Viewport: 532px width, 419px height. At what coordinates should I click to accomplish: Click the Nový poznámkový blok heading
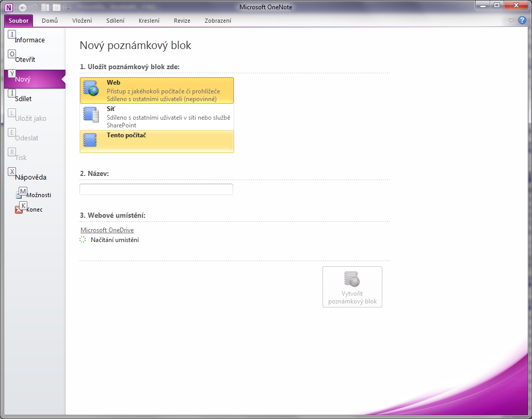point(135,45)
